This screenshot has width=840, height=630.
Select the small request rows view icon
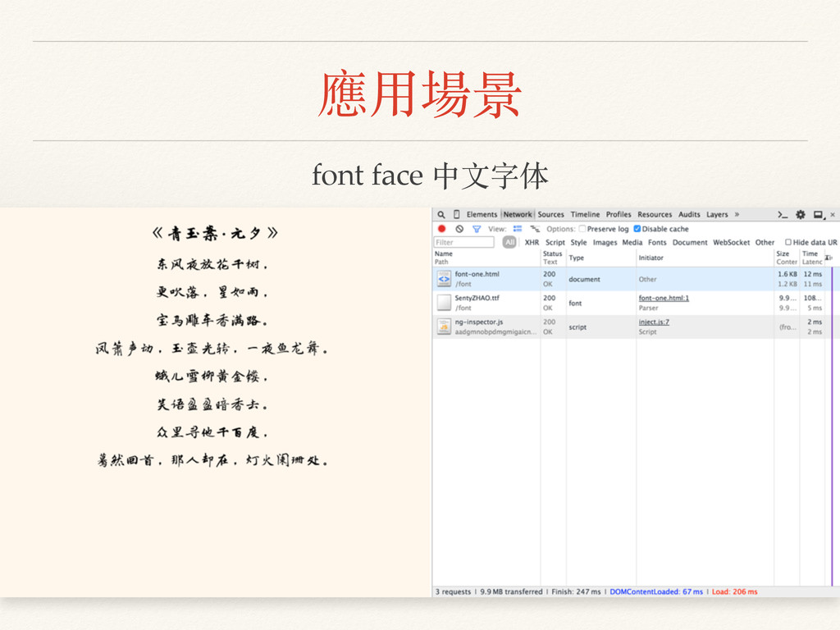(x=535, y=229)
